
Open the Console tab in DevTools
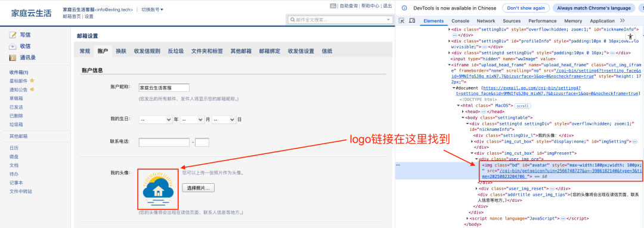tap(460, 21)
